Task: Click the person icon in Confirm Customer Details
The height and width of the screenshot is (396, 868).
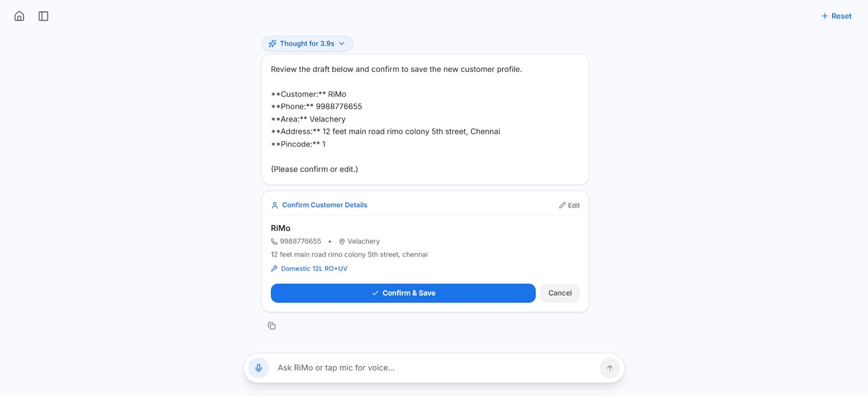Action: (275, 205)
